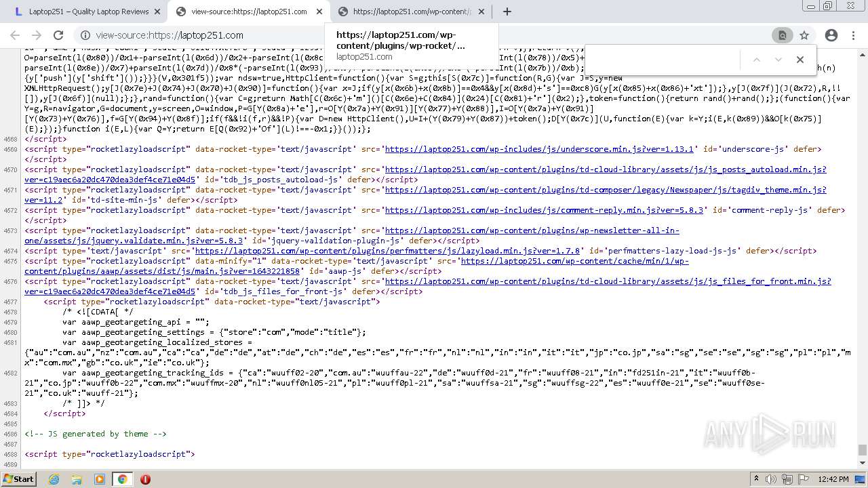Open the perfmatters lazyload.min.js link

pyautogui.click(x=388, y=251)
